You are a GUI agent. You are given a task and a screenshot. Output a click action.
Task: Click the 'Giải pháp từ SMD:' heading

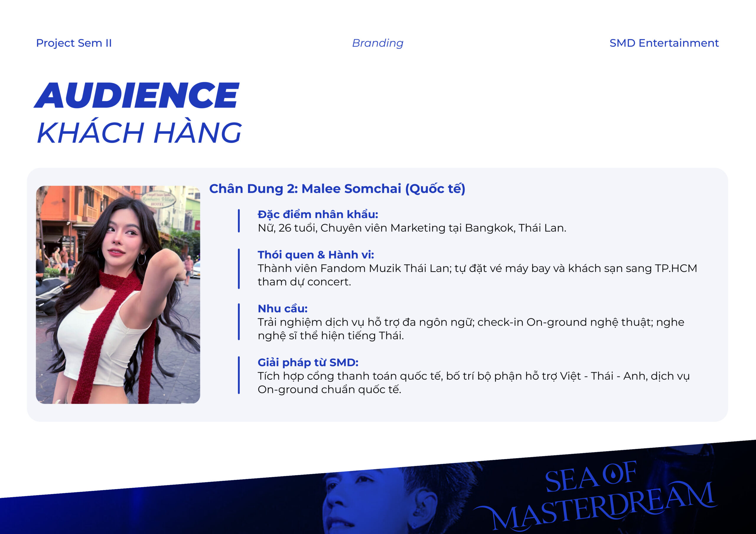click(x=308, y=362)
